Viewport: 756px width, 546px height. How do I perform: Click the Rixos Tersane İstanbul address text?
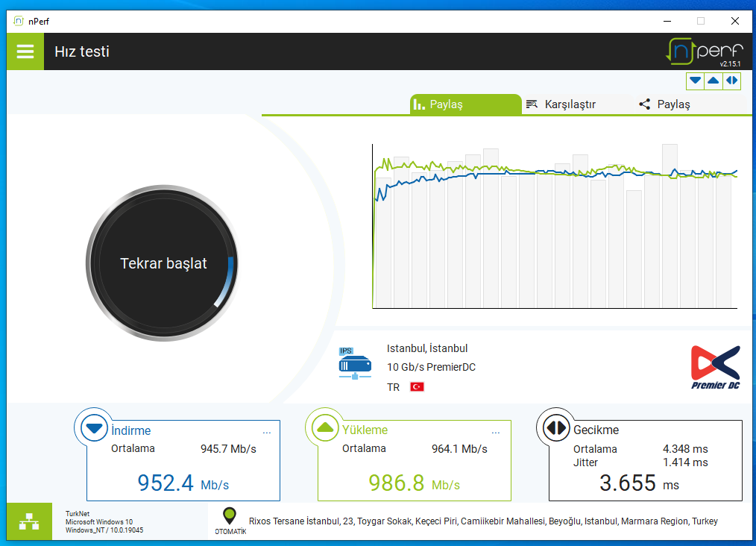coord(483,521)
